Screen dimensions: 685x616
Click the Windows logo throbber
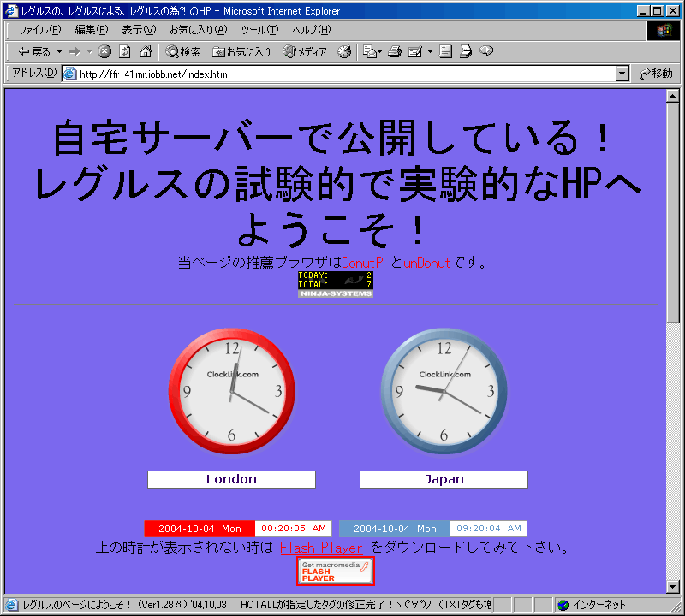tap(663, 30)
